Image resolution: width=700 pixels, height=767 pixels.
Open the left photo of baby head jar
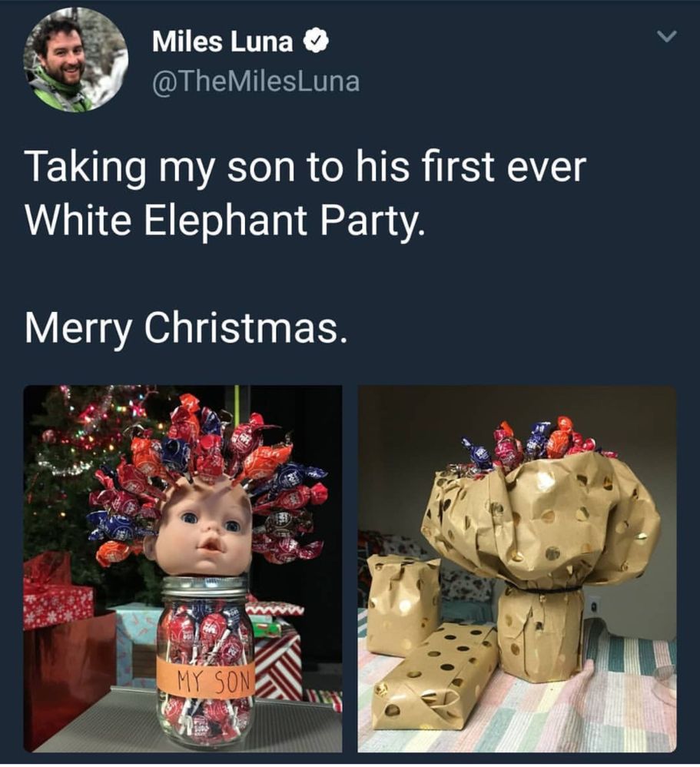click(x=183, y=569)
